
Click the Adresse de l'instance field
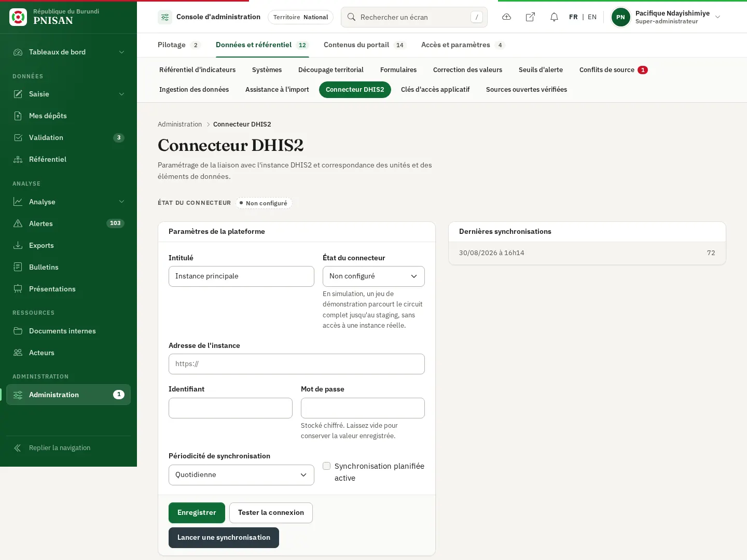tap(297, 364)
